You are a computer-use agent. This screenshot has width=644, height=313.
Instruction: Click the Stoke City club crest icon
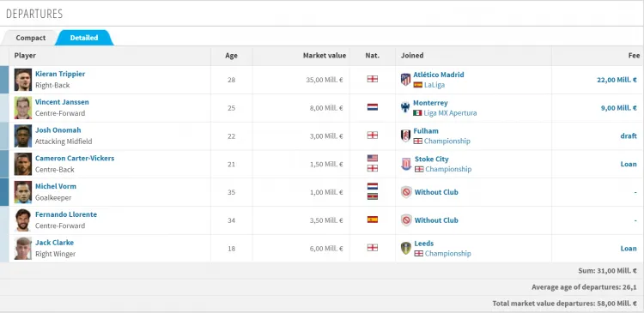406,164
